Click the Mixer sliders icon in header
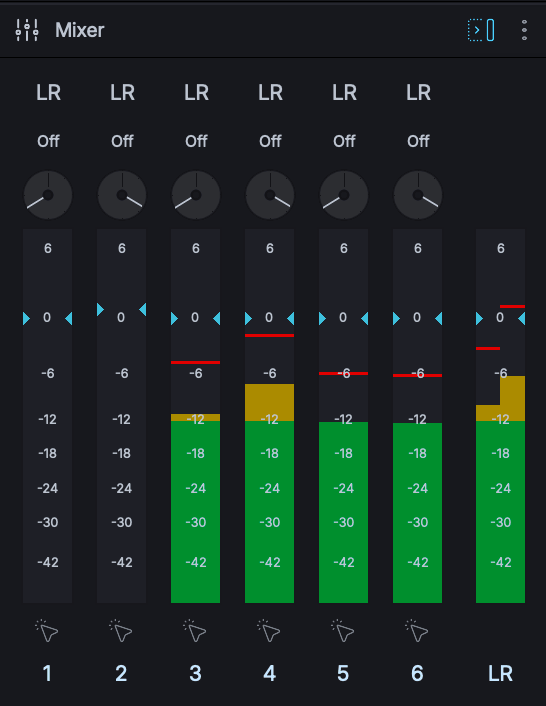Viewport: 546px width, 706px height. [27, 30]
